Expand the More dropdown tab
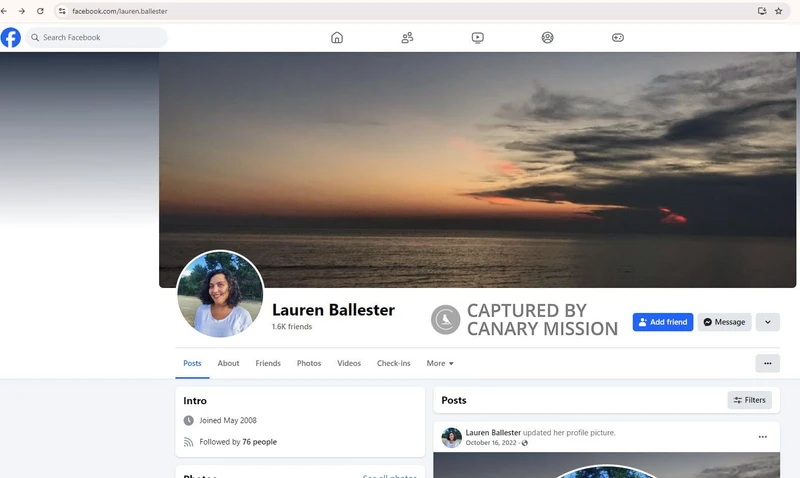800x478 pixels. tap(440, 363)
